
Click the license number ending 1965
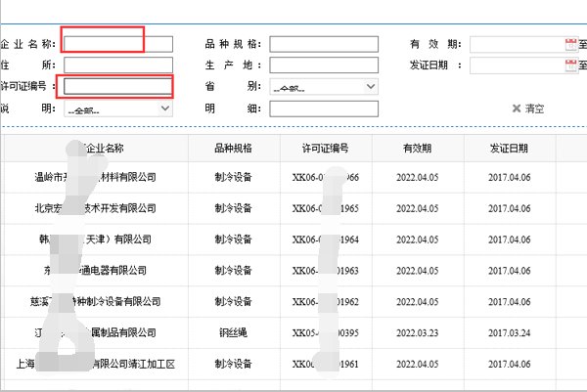coord(326,208)
